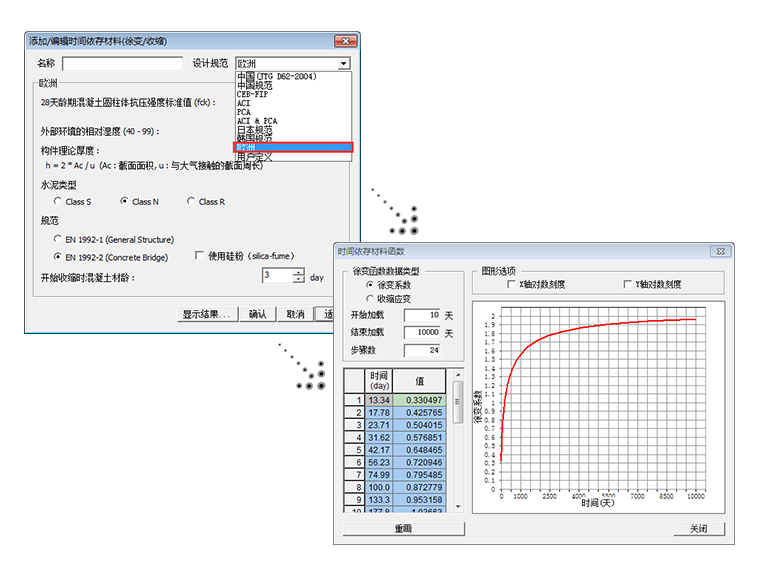The width and height of the screenshot is (760, 577).
Task: Click row header number 5
Action: [x=354, y=450]
